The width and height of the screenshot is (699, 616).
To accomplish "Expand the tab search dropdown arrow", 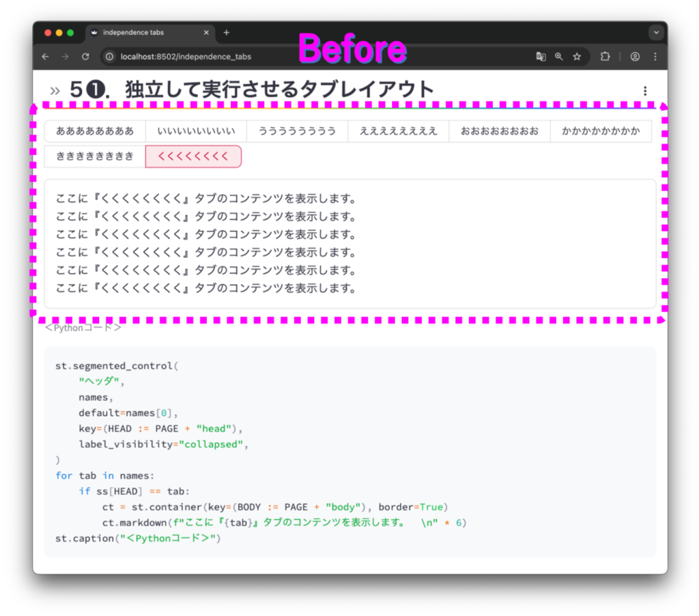I will (656, 33).
